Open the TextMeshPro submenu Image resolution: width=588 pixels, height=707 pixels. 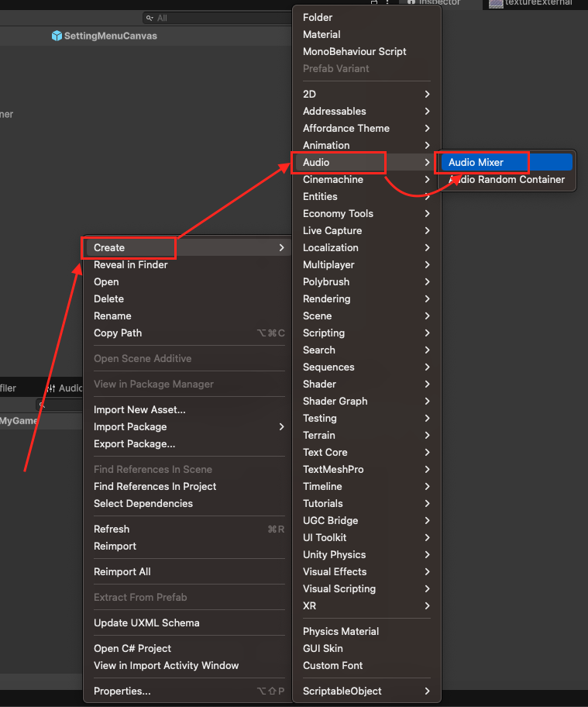coord(366,470)
